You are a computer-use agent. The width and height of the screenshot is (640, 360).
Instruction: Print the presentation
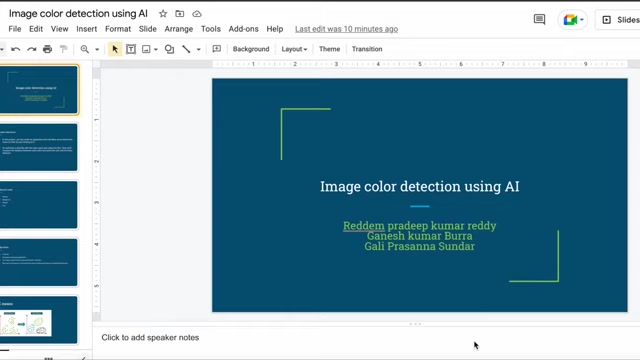tap(47, 49)
